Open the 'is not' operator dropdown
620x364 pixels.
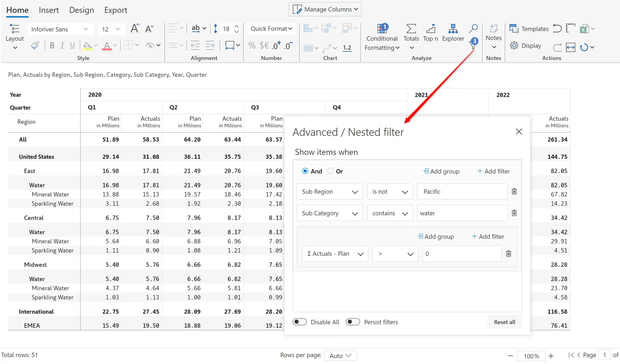point(405,191)
